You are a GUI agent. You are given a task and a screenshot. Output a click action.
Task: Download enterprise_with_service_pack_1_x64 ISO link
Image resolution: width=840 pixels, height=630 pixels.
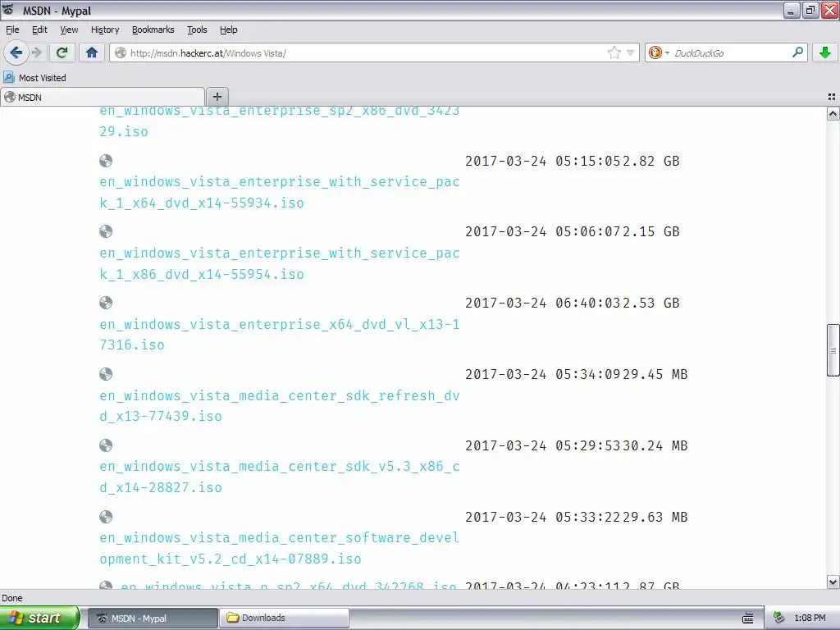click(279, 192)
